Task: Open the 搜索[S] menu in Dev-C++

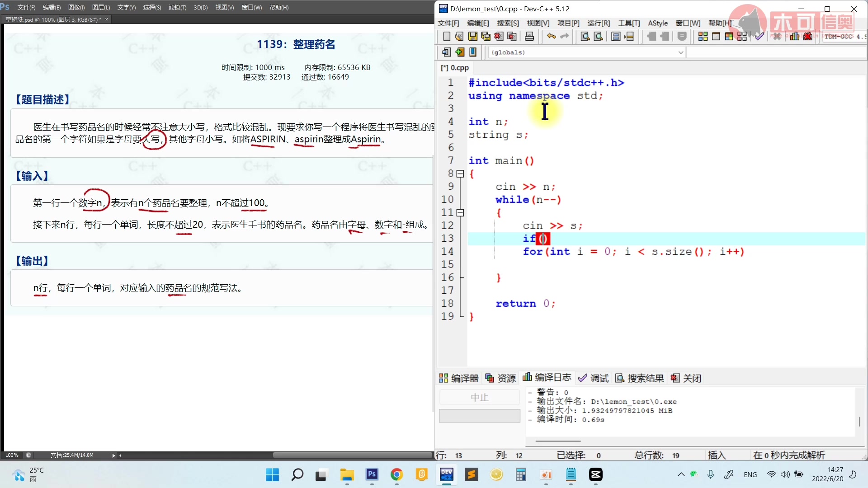Action: pyautogui.click(x=508, y=23)
